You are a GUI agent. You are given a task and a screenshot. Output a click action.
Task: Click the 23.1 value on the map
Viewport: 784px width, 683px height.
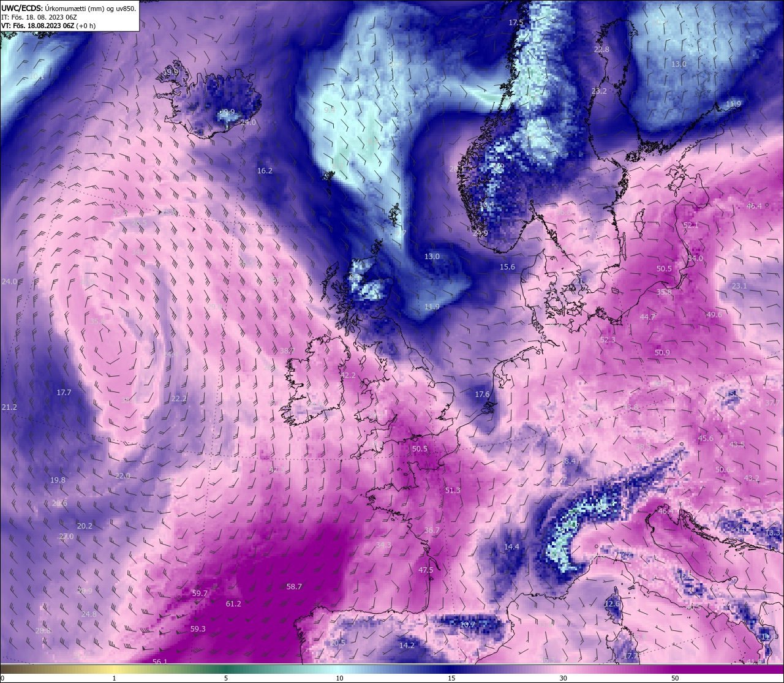(739, 286)
